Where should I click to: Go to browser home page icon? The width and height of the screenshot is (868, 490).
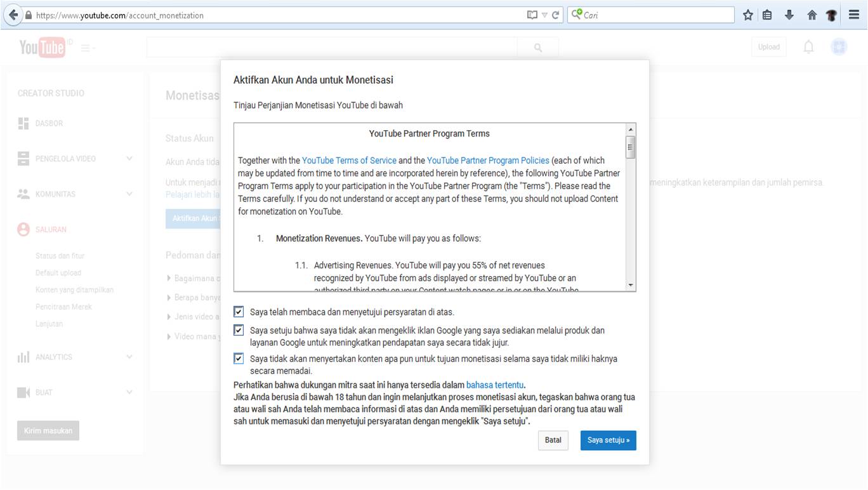pos(812,15)
